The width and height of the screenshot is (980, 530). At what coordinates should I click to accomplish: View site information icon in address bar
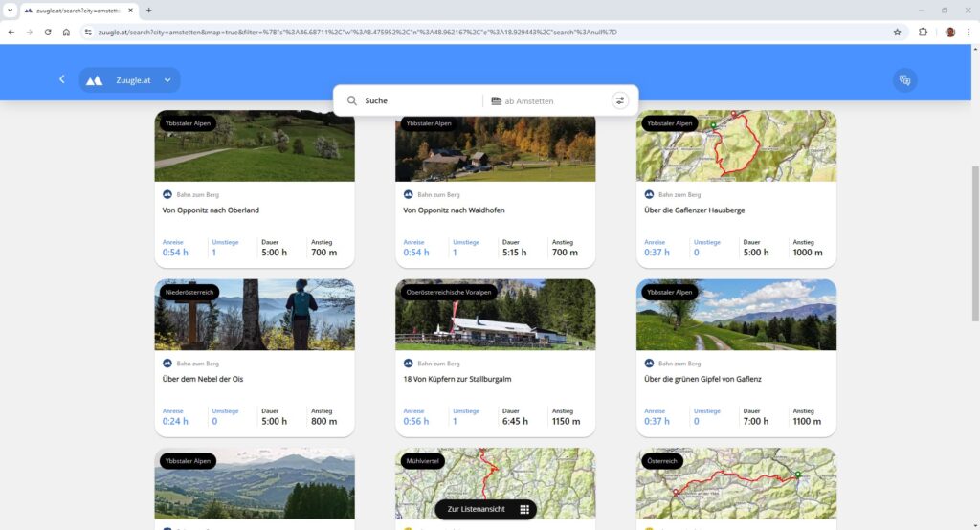click(x=88, y=32)
